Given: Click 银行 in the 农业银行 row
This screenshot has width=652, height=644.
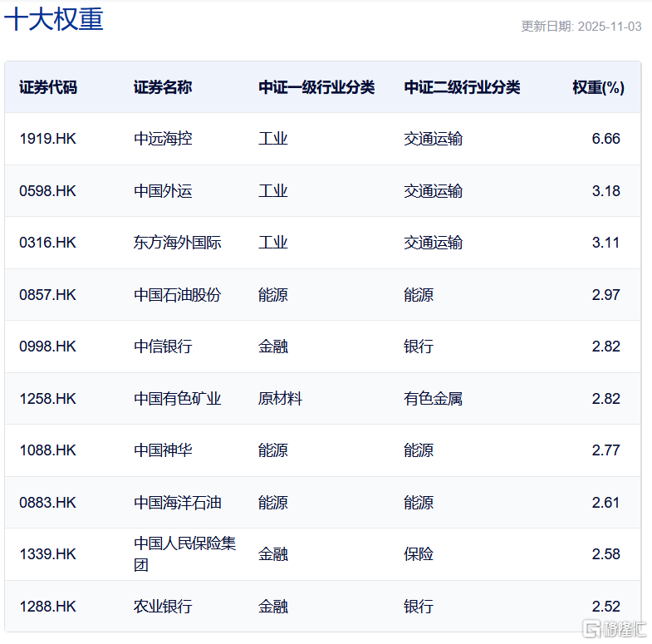Looking at the screenshot, I should click(x=419, y=607).
